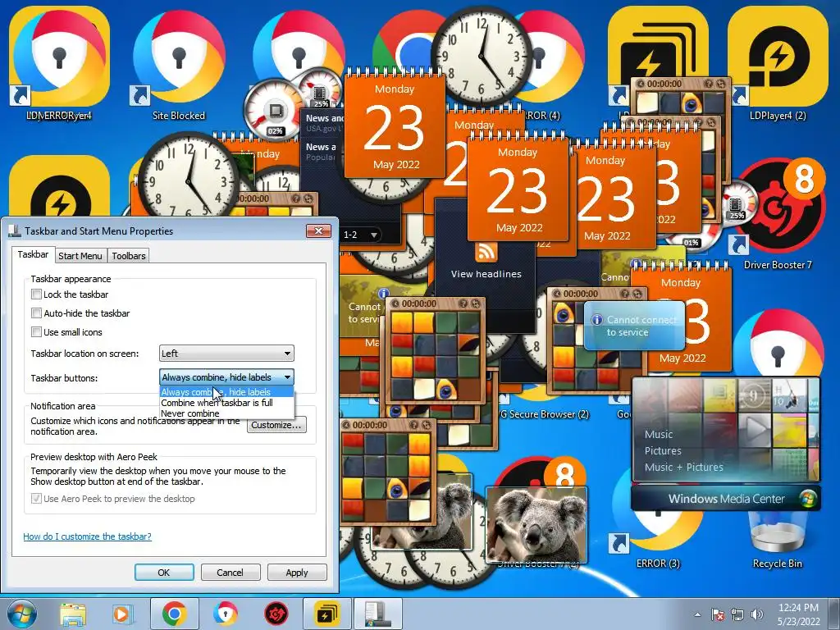Open Windows Explorer from the taskbar
This screenshot has width=840, height=630.
[x=73, y=614]
